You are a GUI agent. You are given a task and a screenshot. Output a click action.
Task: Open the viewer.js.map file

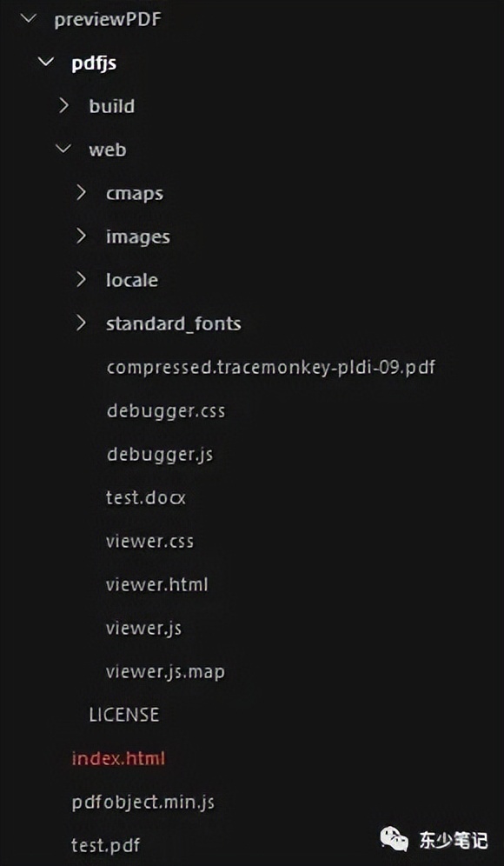(x=165, y=671)
